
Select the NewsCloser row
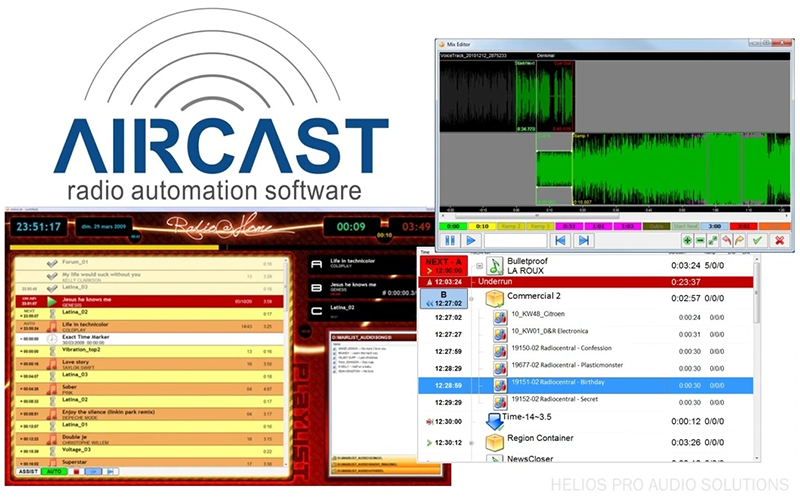point(586,458)
